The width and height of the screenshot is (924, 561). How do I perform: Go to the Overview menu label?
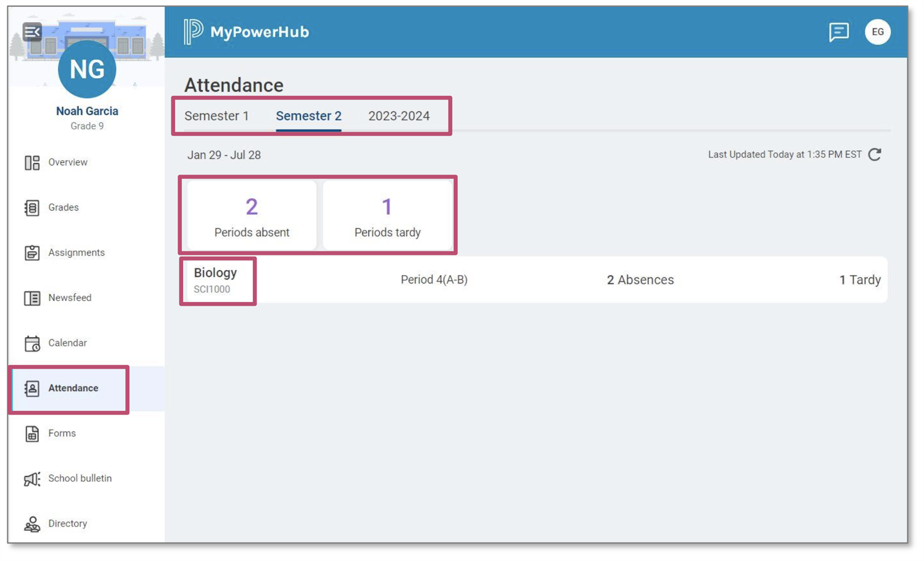tap(68, 162)
